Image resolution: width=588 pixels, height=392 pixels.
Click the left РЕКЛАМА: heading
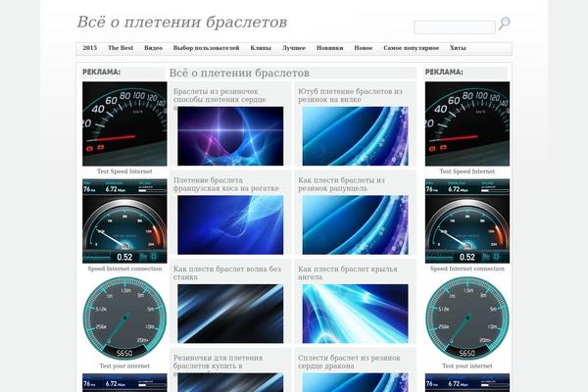click(101, 72)
